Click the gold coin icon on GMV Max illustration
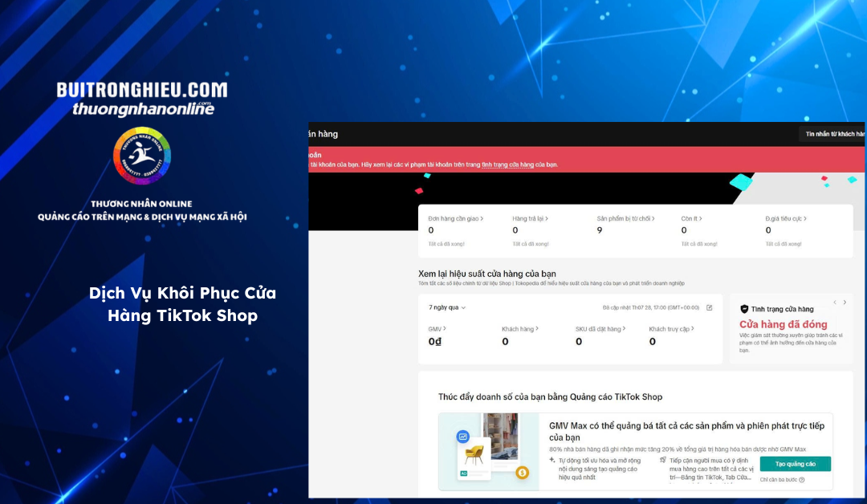Viewport: 867px width, 504px height. pyautogui.click(x=522, y=473)
